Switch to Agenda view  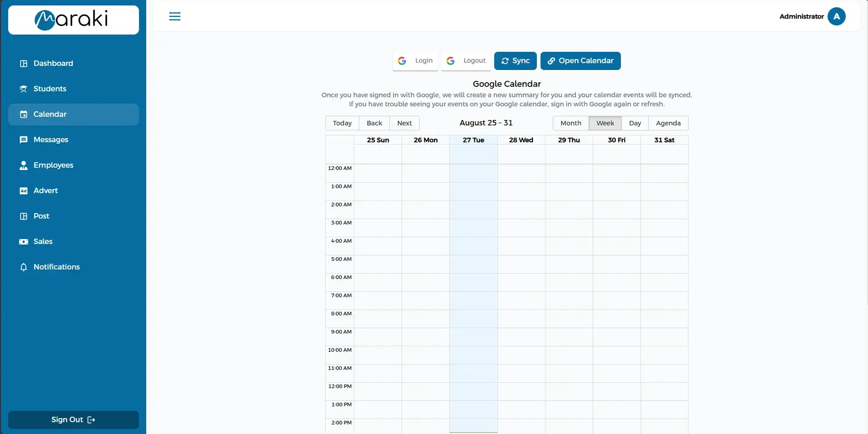tap(668, 123)
